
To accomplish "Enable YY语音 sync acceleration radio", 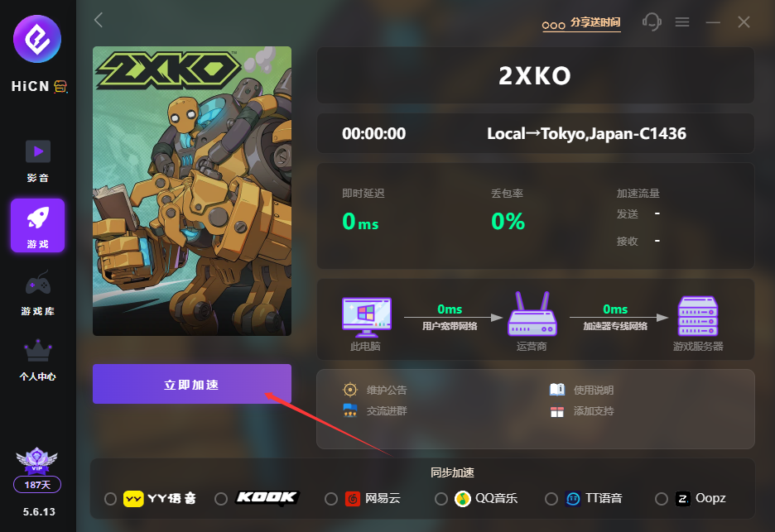I will [x=110, y=499].
